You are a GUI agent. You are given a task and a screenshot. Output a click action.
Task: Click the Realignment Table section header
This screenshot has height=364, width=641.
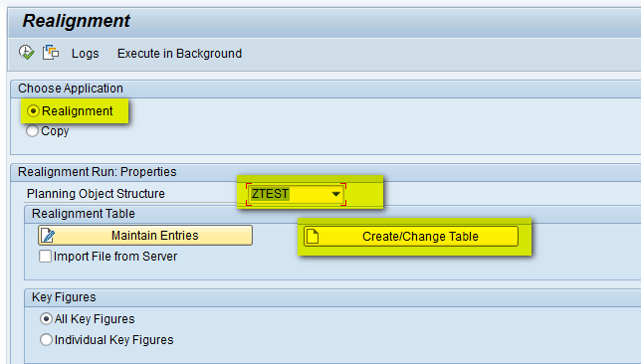[84, 214]
